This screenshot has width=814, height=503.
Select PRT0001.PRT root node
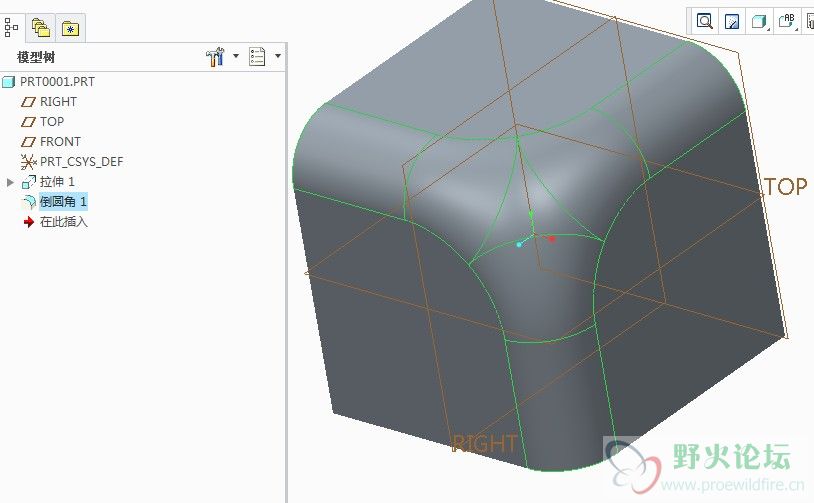click(x=57, y=82)
